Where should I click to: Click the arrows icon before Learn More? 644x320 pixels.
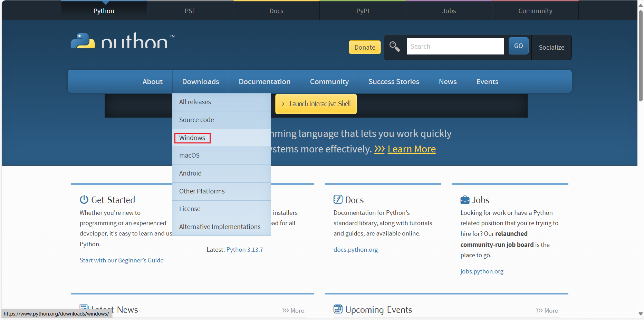[379, 149]
